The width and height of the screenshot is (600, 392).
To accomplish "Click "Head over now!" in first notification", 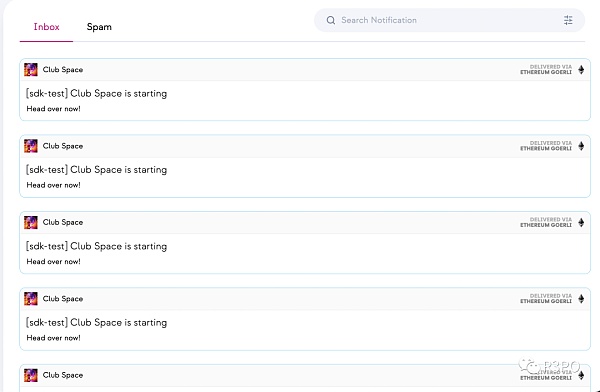I will tap(54, 109).
